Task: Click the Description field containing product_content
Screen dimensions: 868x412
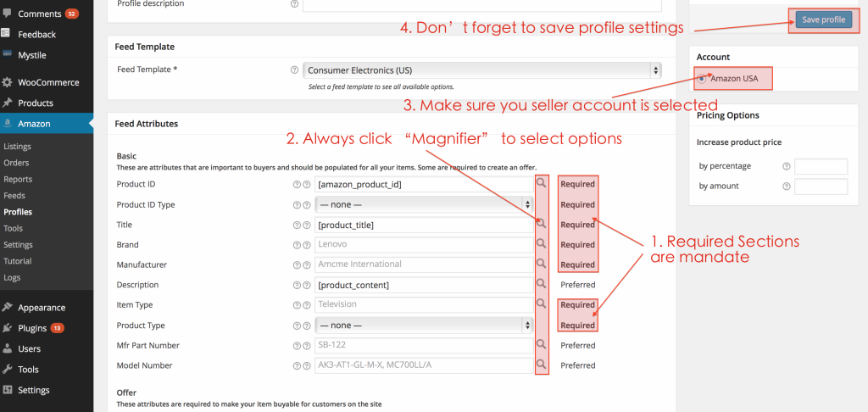Action: [x=423, y=285]
